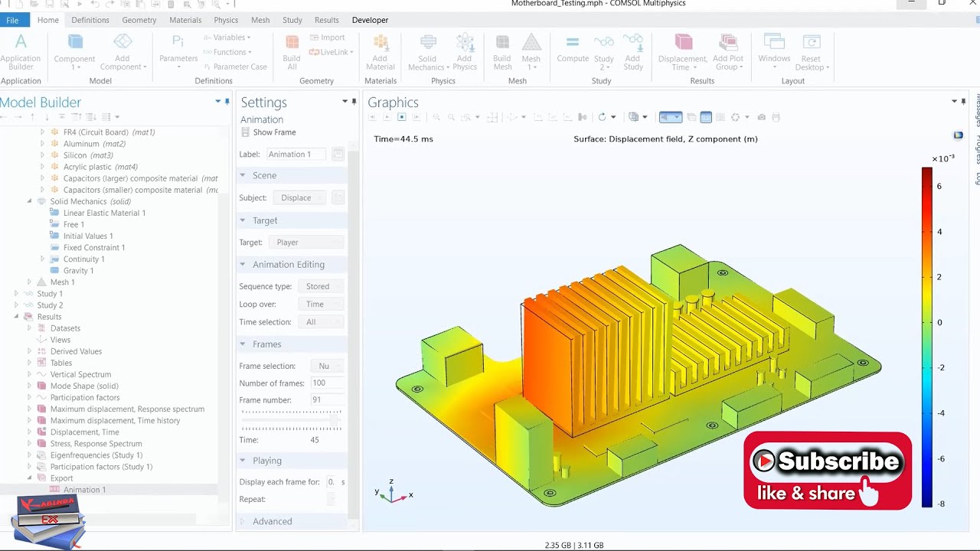Open the LiveLink dropdown
The width and height of the screenshot is (980, 551).
tap(331, 52)
